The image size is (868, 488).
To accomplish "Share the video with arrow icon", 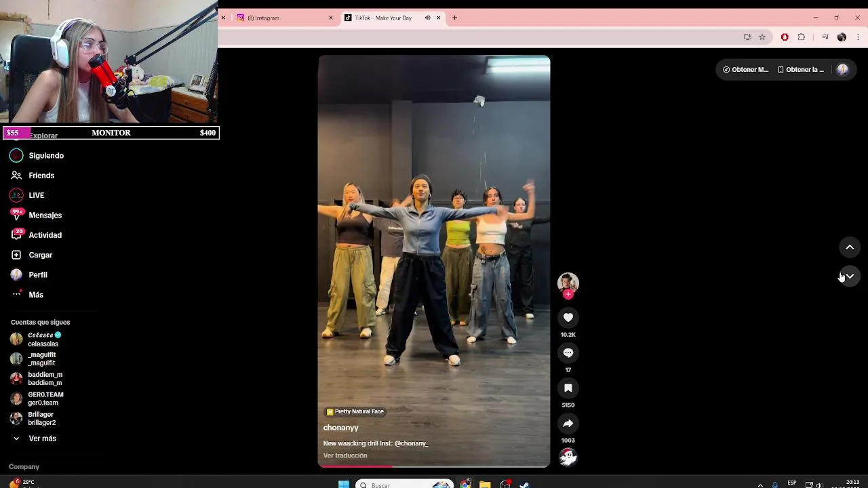I will (x=568, y=423).
